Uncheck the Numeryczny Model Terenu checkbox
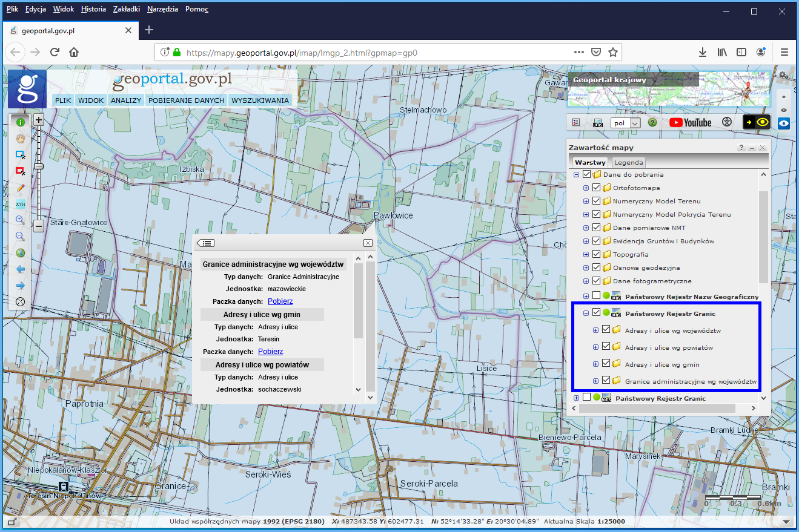The width and height of the screenshot is (799, 532). [x=596, y=201]
